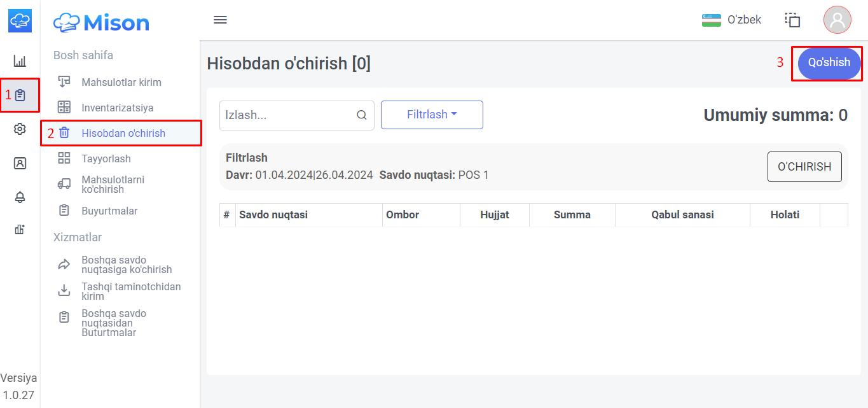Click the Uzbekistan flag icon
Image resolution: width=868 pixels, height=408 pixels.
point(712,20)
